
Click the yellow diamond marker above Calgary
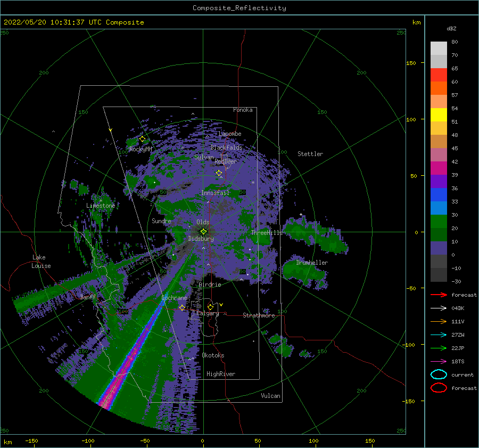point(210,307)
